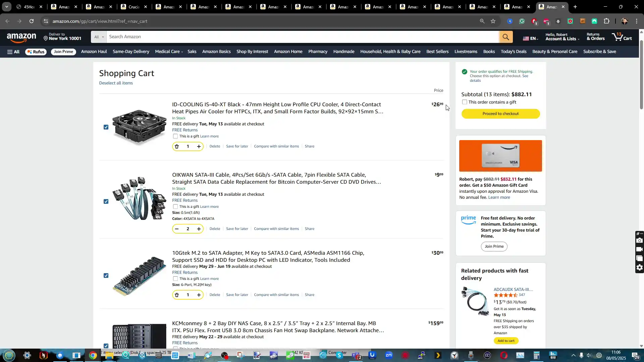Open the cart icon in header

622,37
